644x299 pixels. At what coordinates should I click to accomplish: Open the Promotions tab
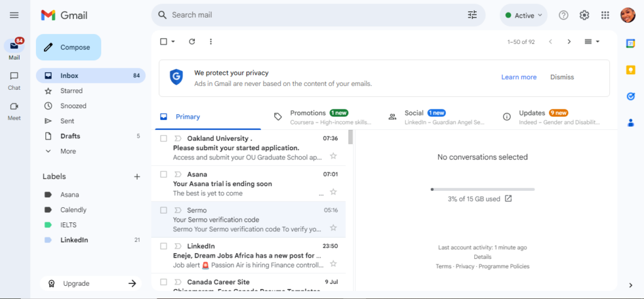tap(323, 117)
